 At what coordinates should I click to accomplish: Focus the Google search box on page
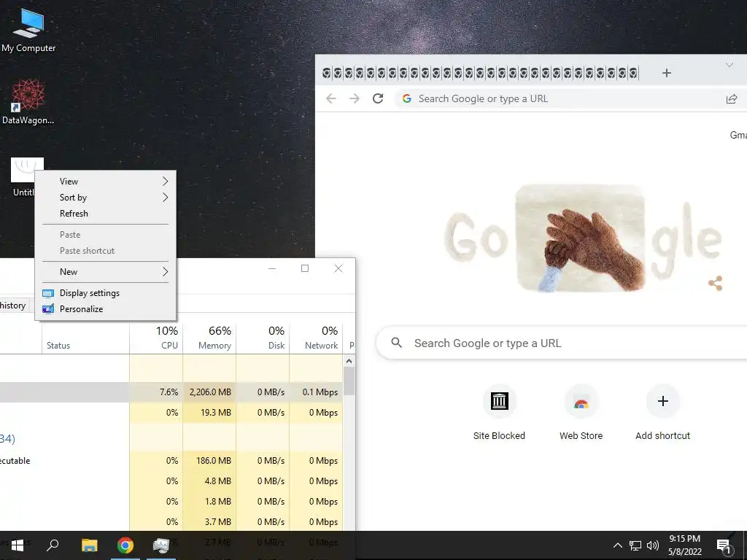tap(562, 343)
